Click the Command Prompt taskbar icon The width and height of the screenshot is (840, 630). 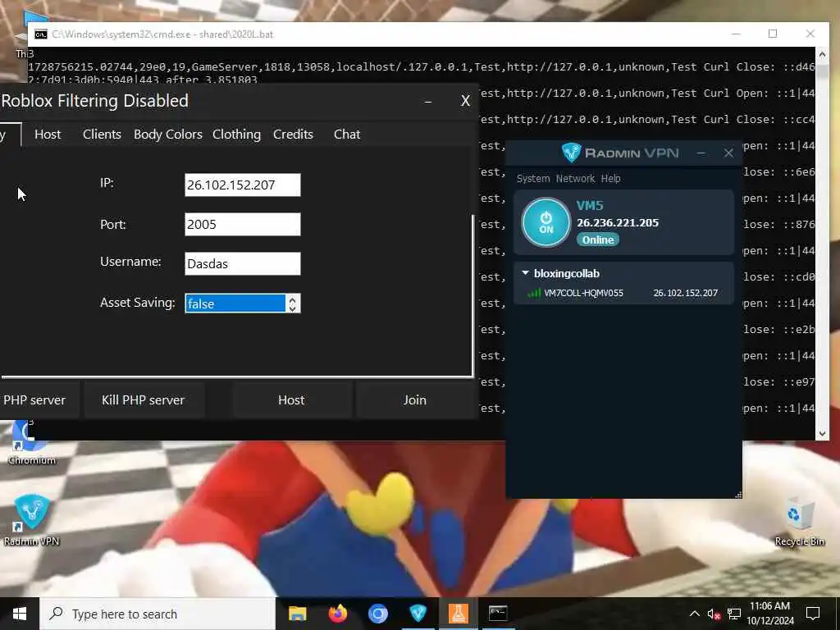pos(498,614)
